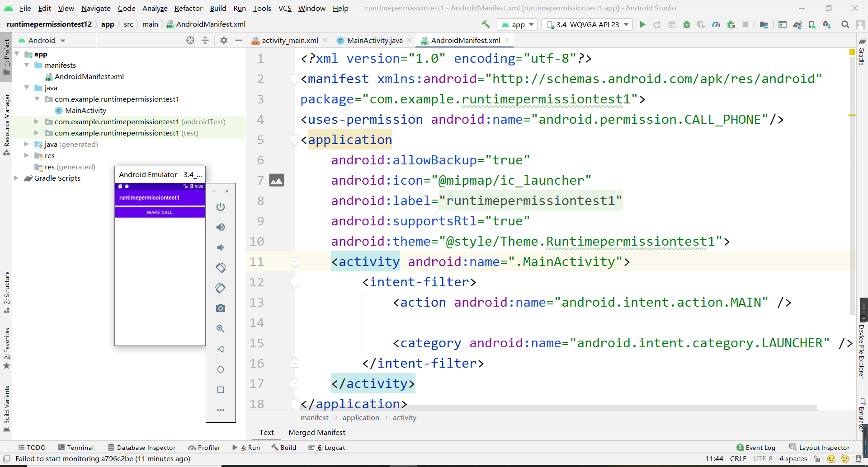Toggle the Gradle side panel
Image resolution: width=868 pixels, height=467 pixels.
862,52
